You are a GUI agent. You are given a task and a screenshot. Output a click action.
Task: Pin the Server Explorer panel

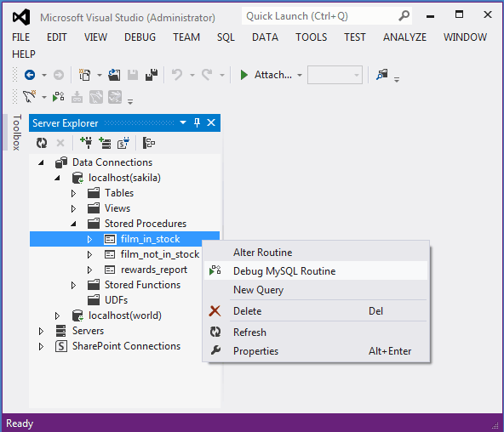(x=197, y=122)
